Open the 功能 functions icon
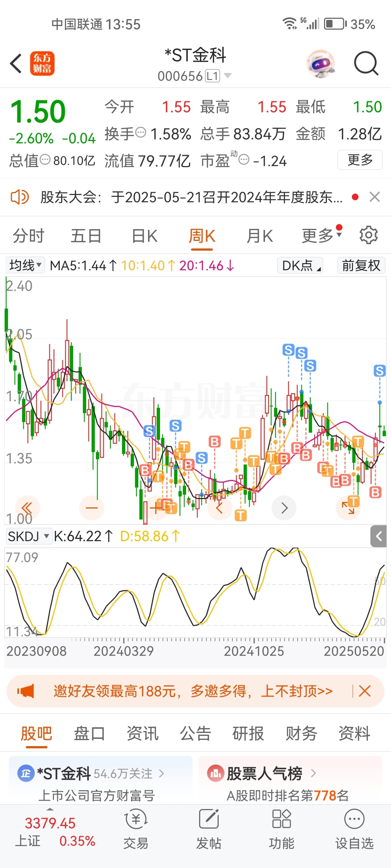The height and width of the screenshot is (868, 391). (281, 830)
